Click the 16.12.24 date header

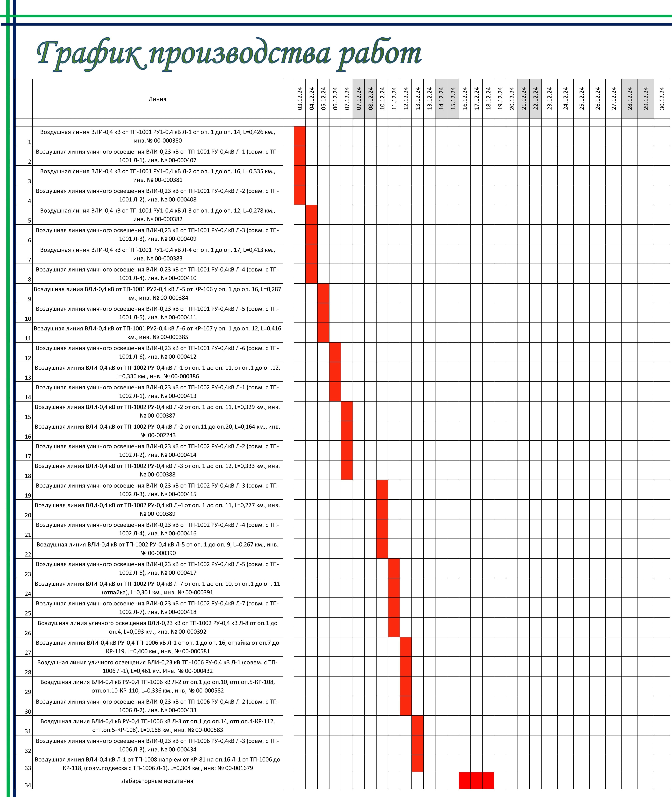click(x=465, y=99)
